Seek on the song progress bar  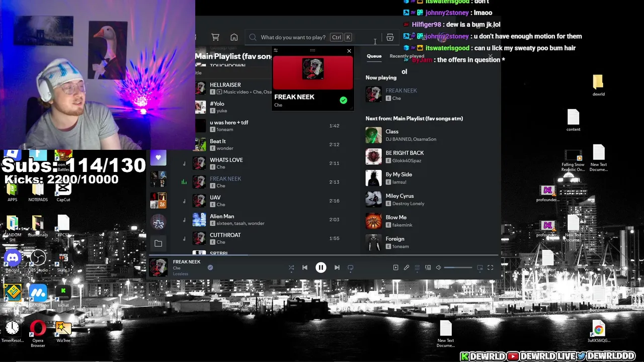pyautogui.click(x=325, y=255)
